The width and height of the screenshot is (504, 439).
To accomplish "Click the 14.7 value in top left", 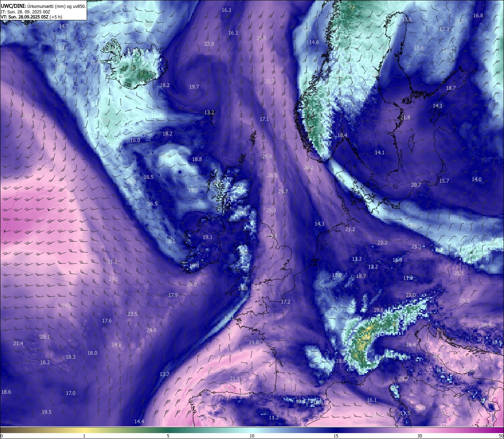I will 64,26.
